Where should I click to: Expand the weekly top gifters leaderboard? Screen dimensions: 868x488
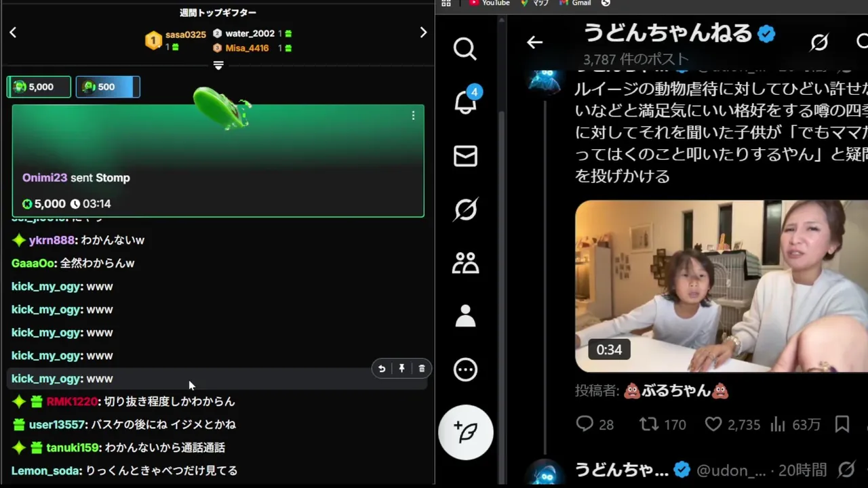point(218,65)
